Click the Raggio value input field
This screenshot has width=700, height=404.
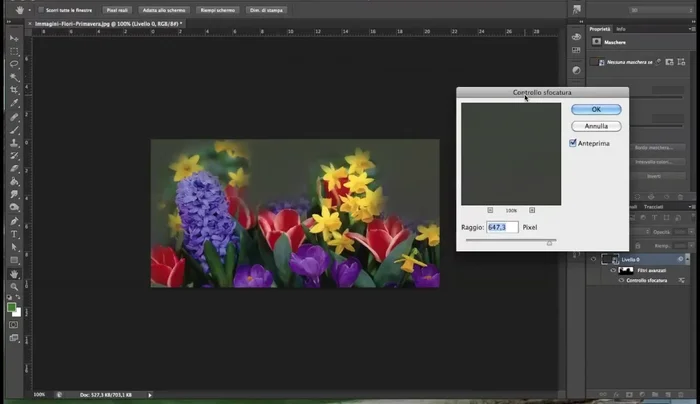coord(502,227)
